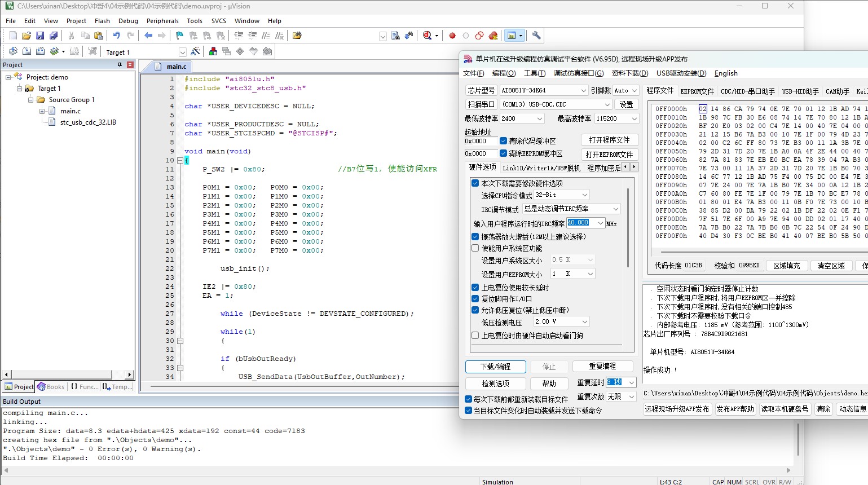Image resolution: width=868 pixels, height=485 pixels.
Task: Toggle 清除EEPROM缓冲区 checkbox
Action: point(504,153)
